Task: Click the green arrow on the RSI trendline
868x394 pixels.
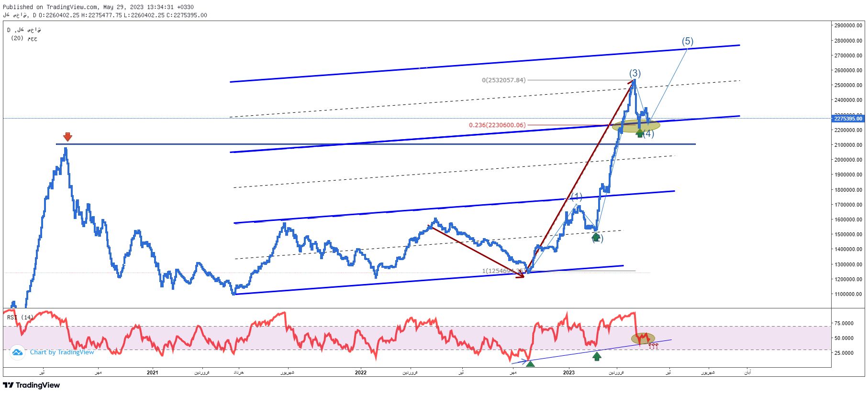Action: point(597,356)
